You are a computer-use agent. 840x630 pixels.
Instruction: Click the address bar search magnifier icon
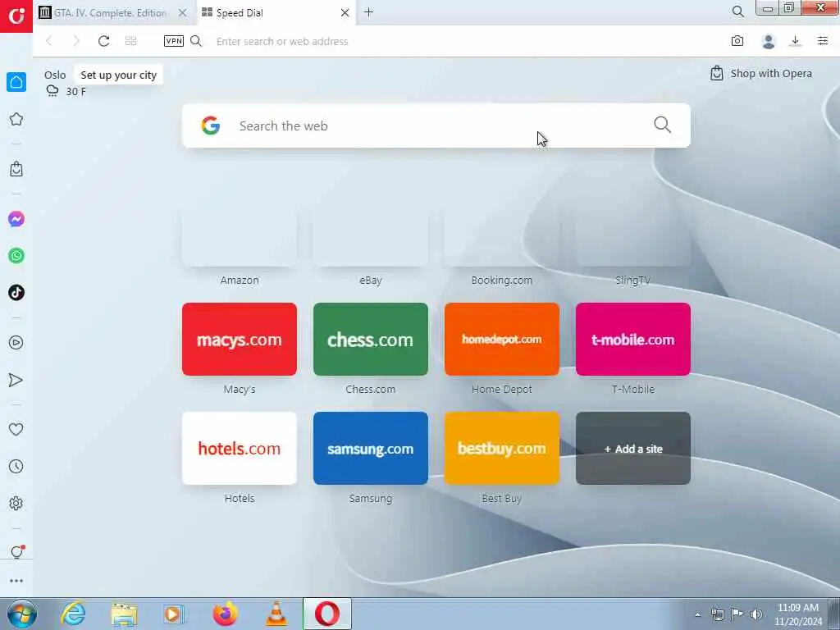point(196,41)
